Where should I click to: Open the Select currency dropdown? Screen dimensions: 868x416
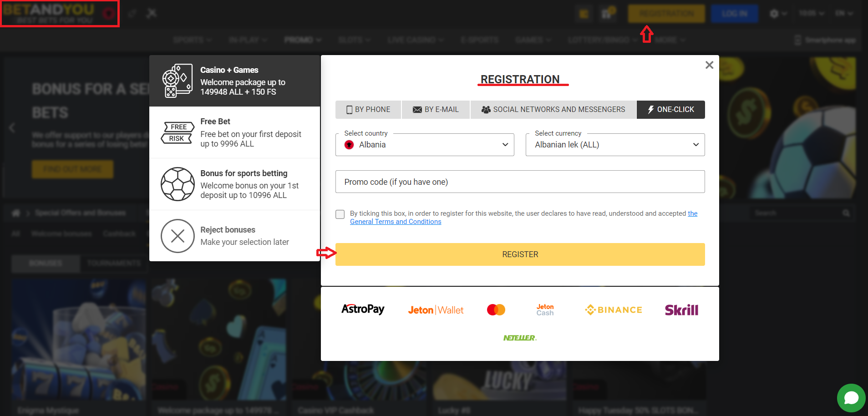(615, 145)
